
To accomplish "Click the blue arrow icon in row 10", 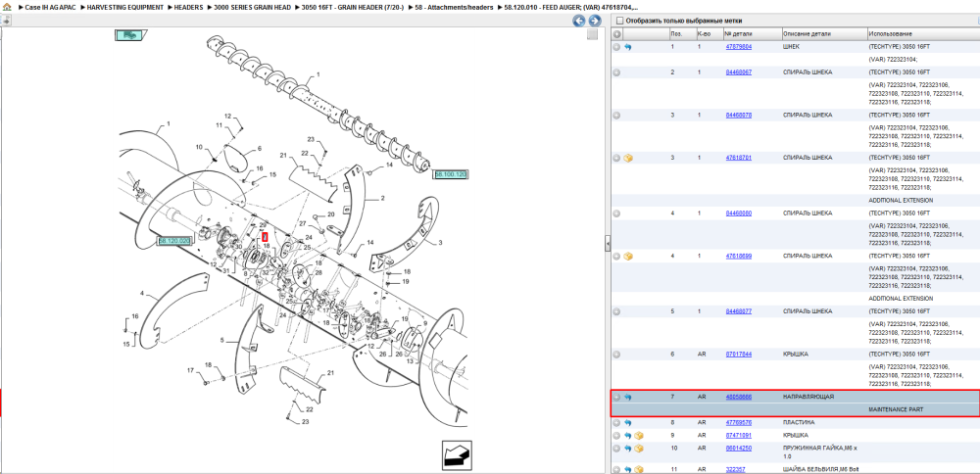I will point(627,448).
